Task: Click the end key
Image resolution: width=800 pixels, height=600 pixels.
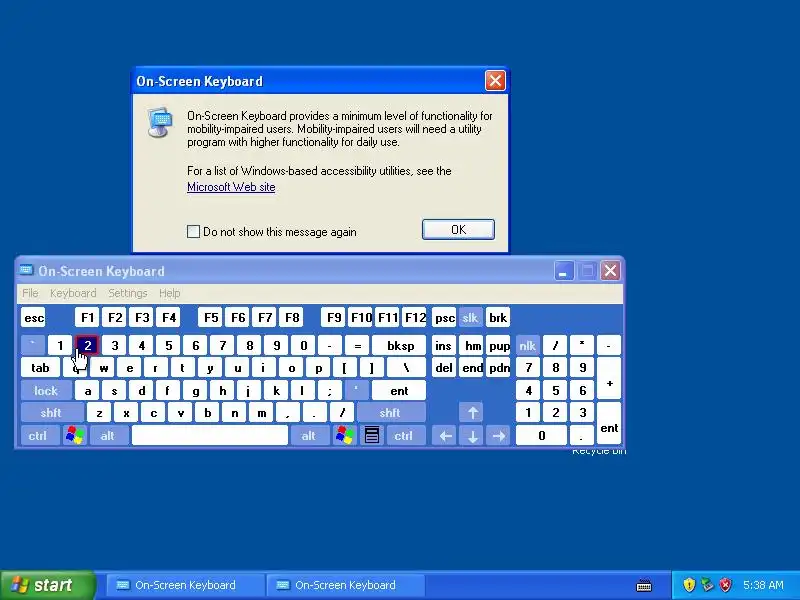Action: [471, 367]
